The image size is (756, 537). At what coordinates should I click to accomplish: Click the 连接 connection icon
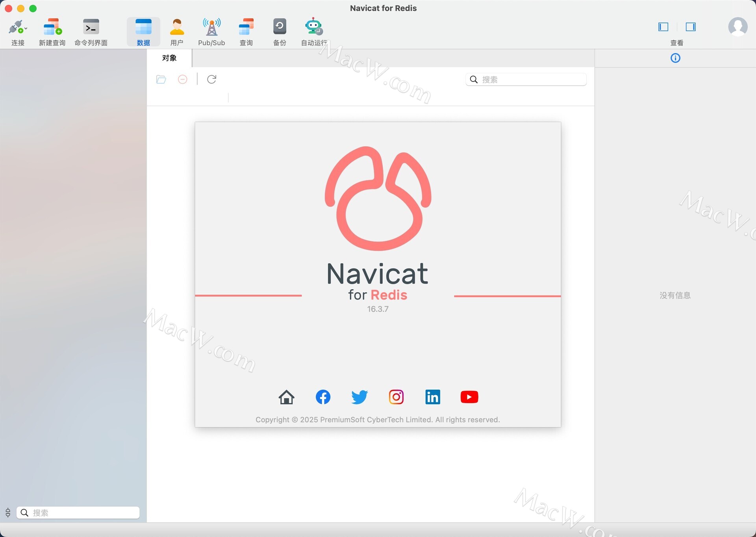[16, 27]
